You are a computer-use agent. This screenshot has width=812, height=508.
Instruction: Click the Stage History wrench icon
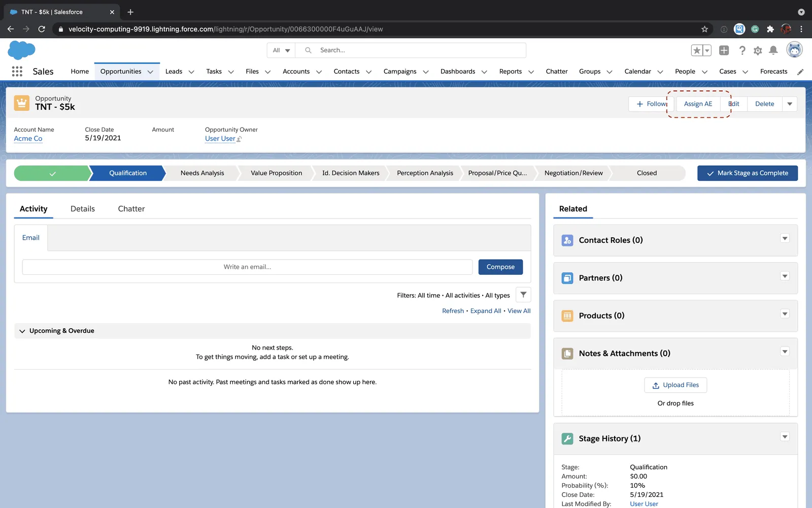coord(567,439)
